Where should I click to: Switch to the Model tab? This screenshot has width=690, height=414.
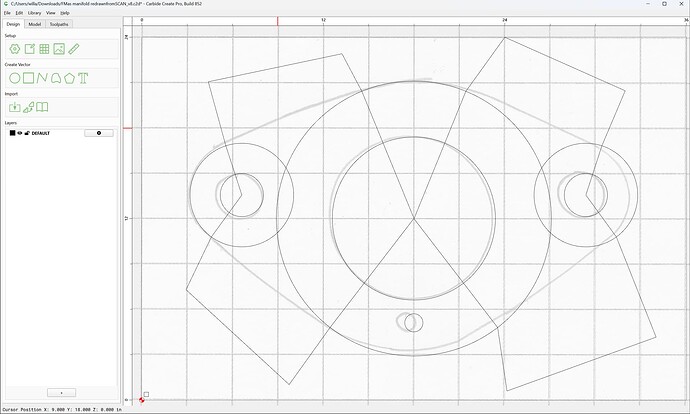(35, 24)
